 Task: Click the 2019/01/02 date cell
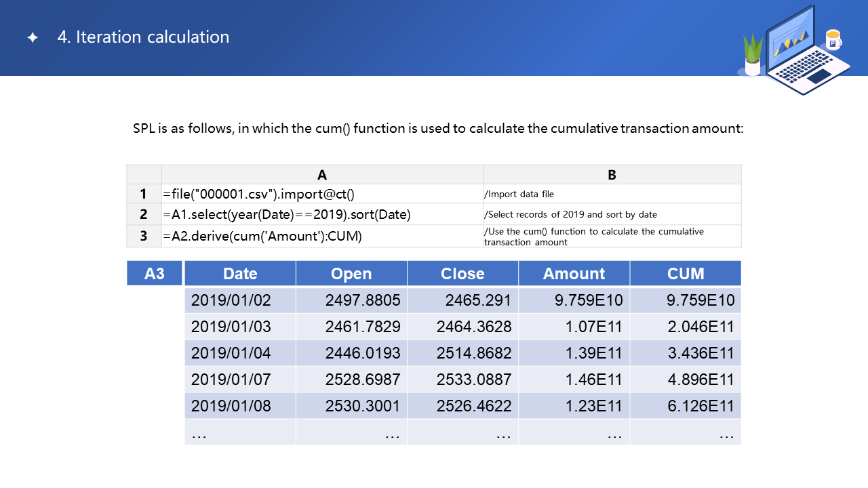[x=231, y=300]
